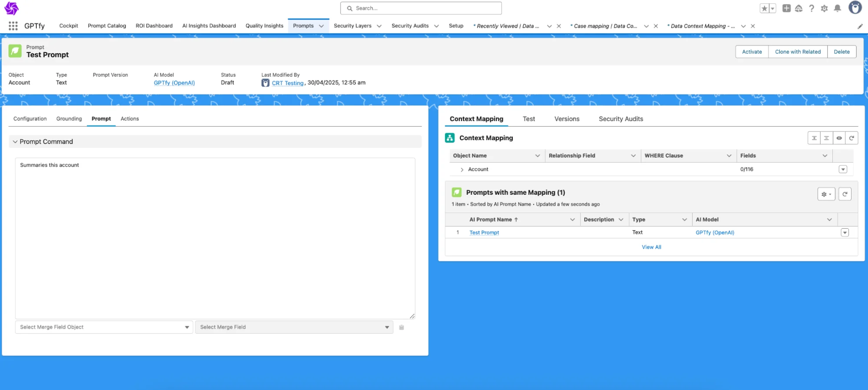
Task: Close the Data Context Mapping tab
Action: pos(753,26)
